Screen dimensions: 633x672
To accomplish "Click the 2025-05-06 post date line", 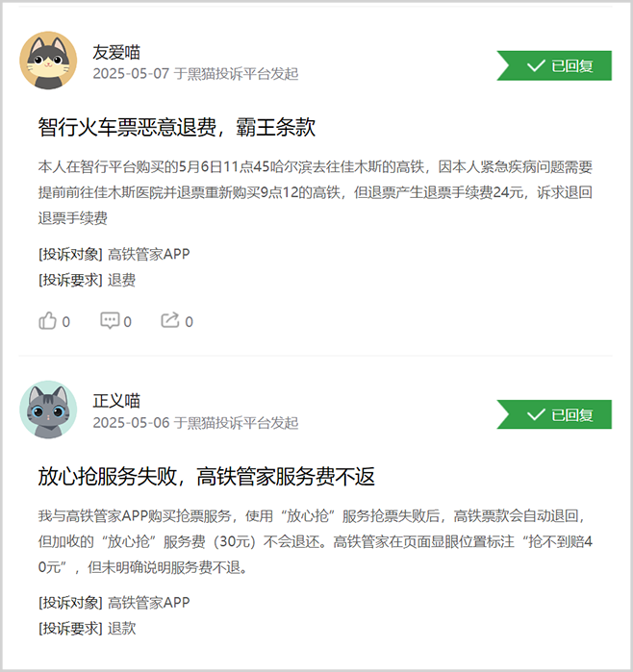I will point(195,423).
